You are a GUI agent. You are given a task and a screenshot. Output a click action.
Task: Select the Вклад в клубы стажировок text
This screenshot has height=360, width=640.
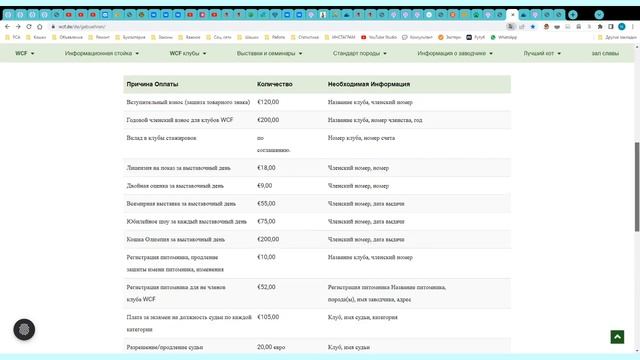point(161,138)
